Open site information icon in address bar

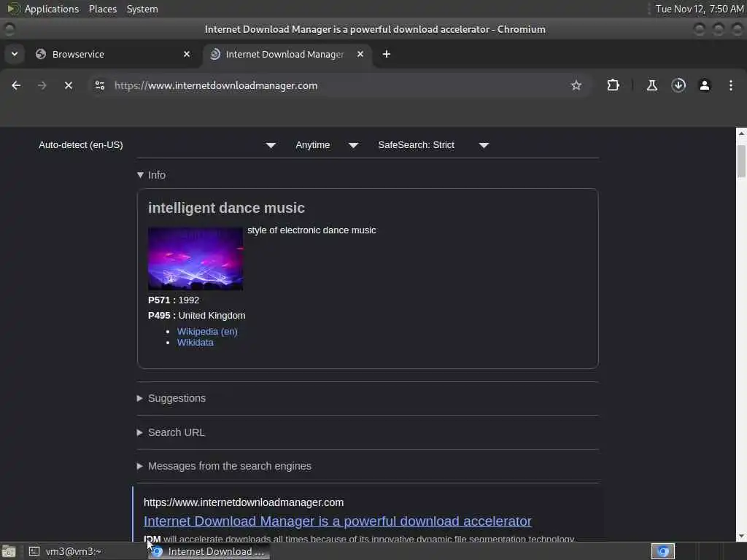[99, 86]
